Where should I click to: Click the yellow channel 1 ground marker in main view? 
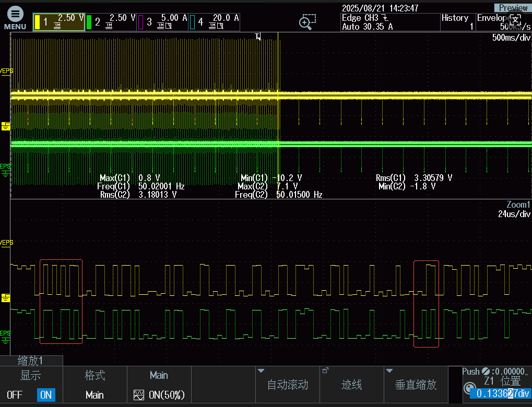click(x=6, y=126)
